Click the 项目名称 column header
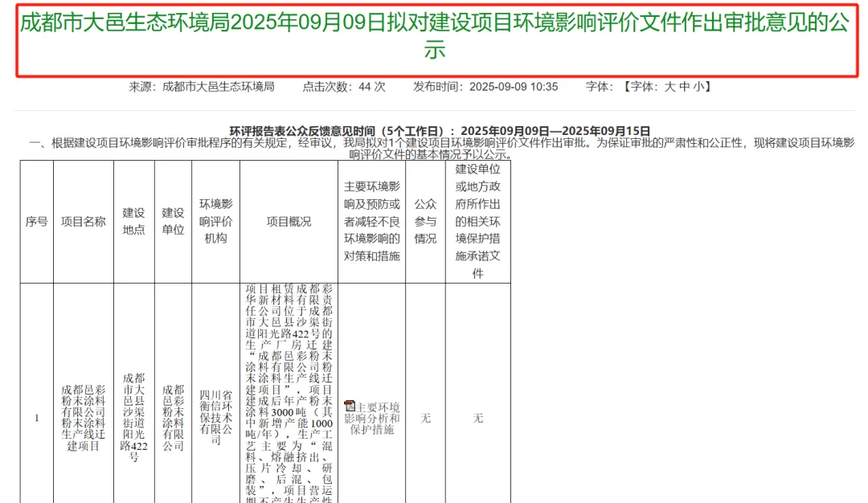 click(83, 221)
